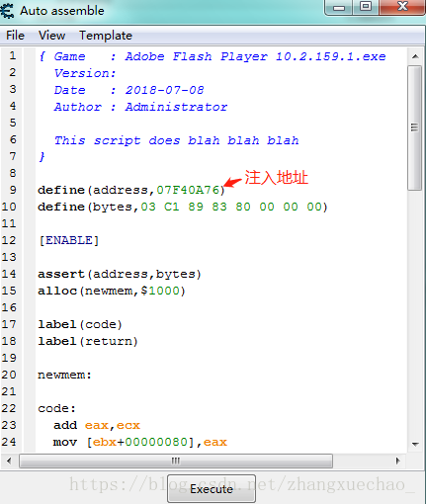
Task: Open the Template menu
Action: 106,36
